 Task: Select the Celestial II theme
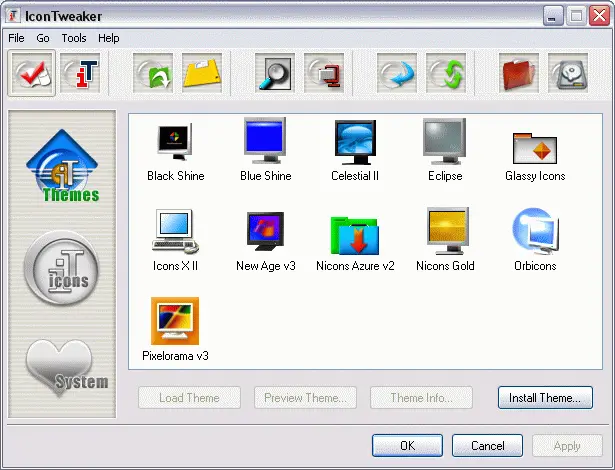(355, 150)
